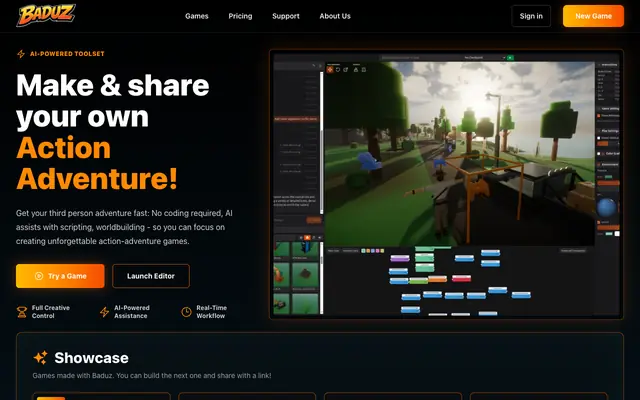The image size is (640, 400).
Task: Click the 'Showcase' heading text
Action: click(91, 358)
